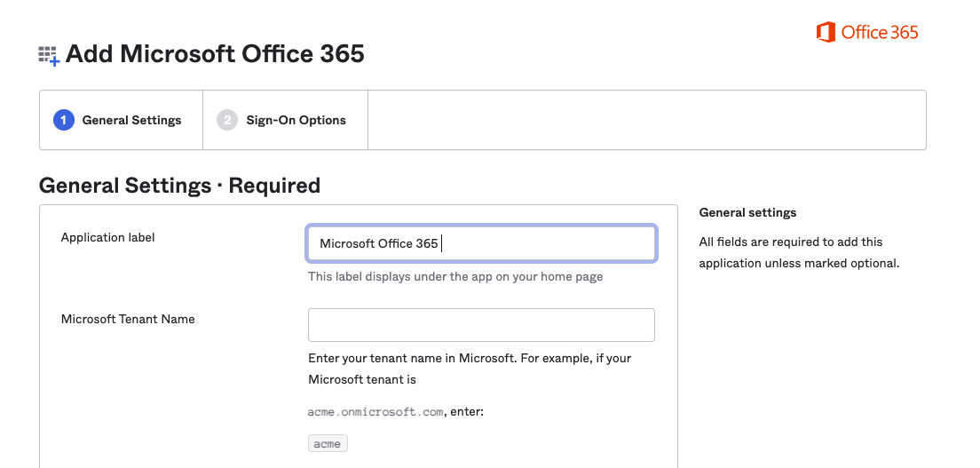Viewport: 980px width, 468px height.
Task: Click the empty area right of Sign-On tab
Action: tap(646, 120)
